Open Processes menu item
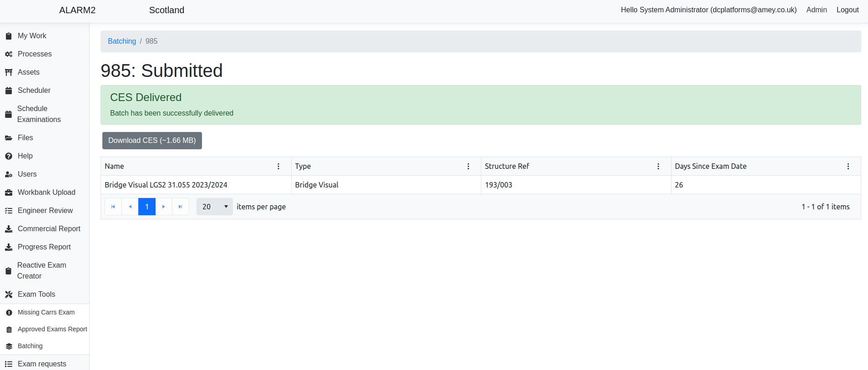 click(35, 54)
